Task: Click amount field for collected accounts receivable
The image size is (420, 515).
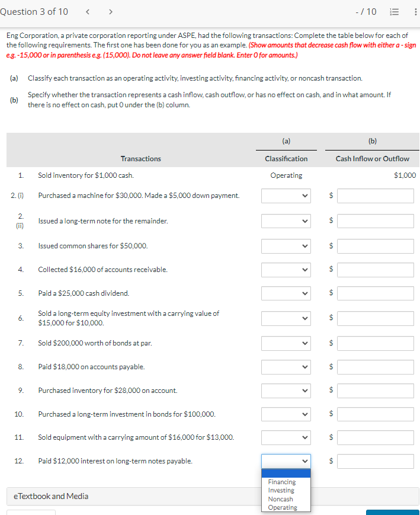Action: [x=376, y=270]
